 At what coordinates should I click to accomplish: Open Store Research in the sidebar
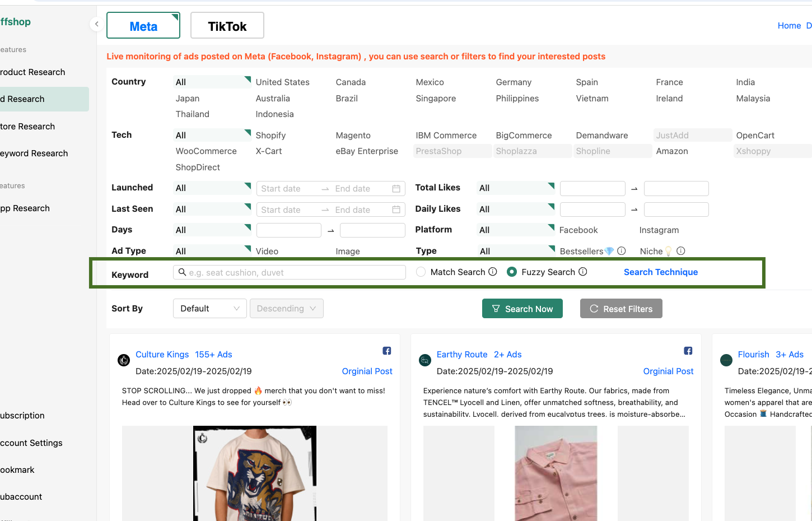(28, 127)
